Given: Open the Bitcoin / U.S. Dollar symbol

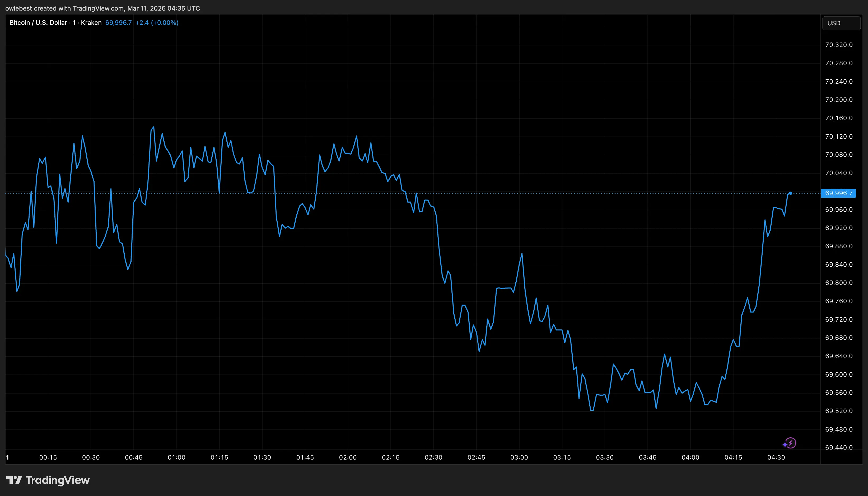Looking at the screenshot, I should pyautogui.click(x=38, y=22).
